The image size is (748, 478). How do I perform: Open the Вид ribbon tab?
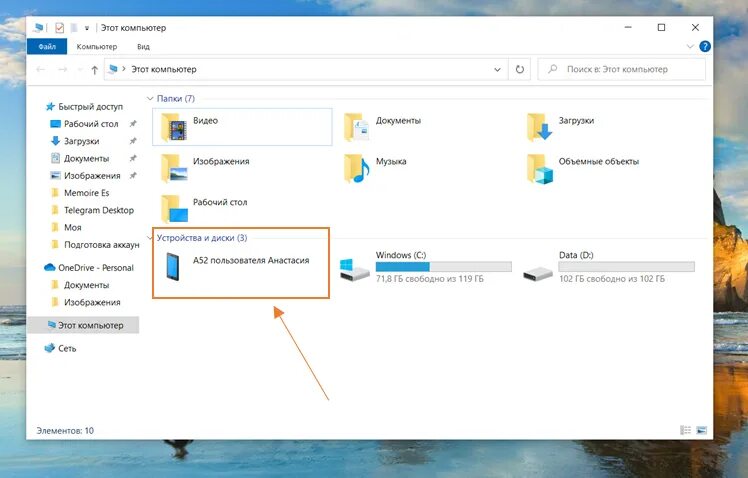coord(143,47)
